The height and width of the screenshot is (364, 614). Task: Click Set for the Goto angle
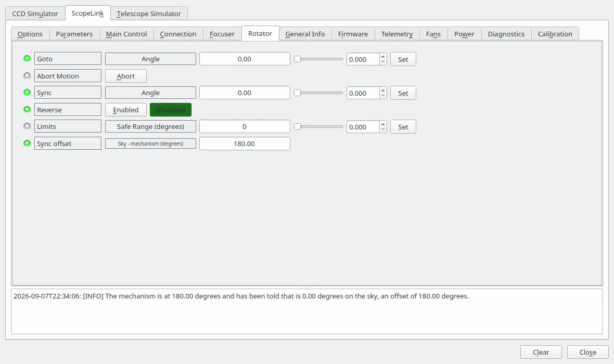coord(403,59)
